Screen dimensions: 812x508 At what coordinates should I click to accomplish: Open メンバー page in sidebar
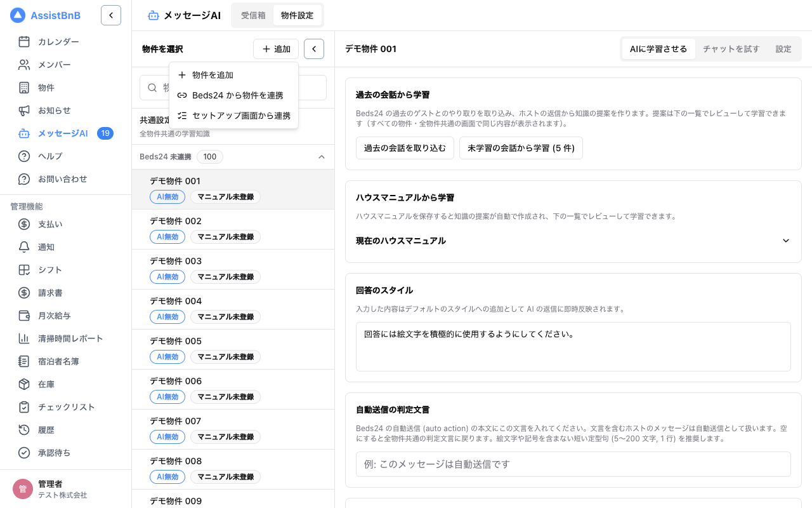(66, 65)
